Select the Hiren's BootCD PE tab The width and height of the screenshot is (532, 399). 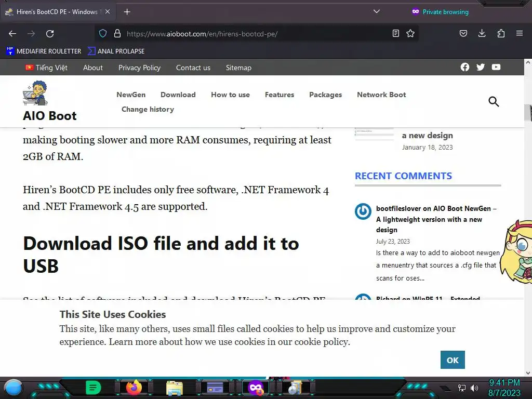[58, 12]
